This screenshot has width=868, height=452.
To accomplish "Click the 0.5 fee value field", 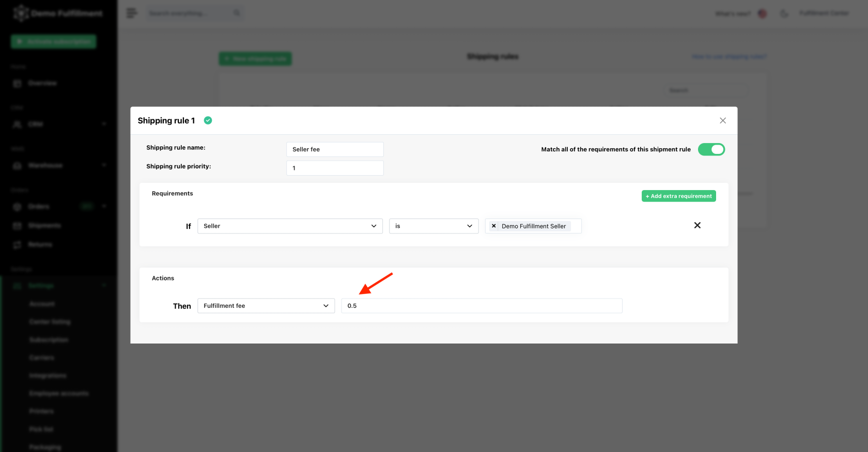I will click(482, 306).
